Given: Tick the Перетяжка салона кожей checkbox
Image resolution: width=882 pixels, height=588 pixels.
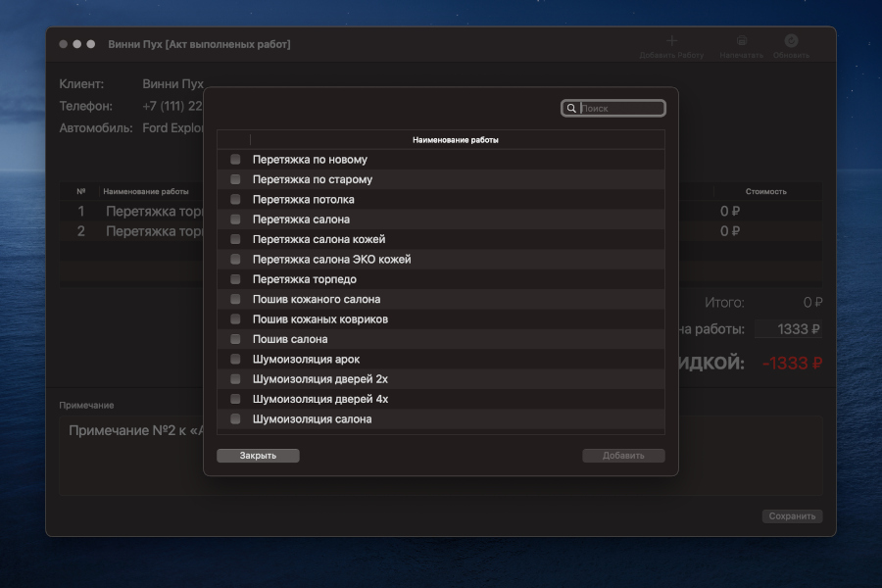Looking at the screenshot, I should coord(235,239).
